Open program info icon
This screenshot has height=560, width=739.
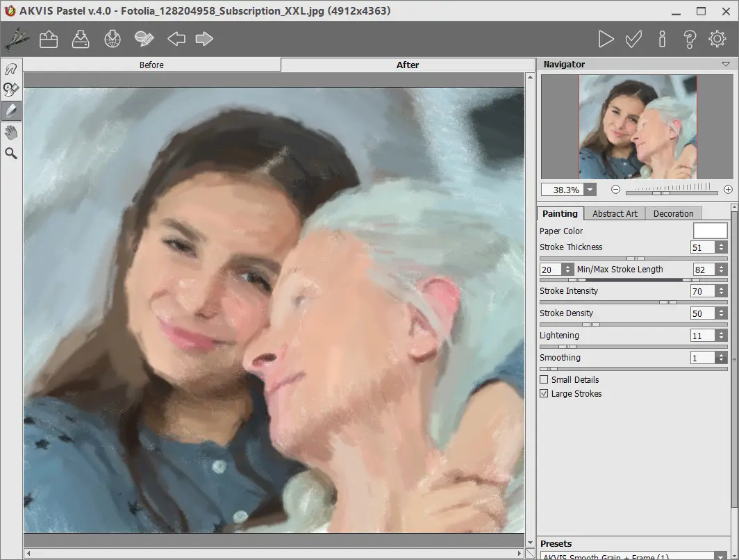click(x=662, y=39)
